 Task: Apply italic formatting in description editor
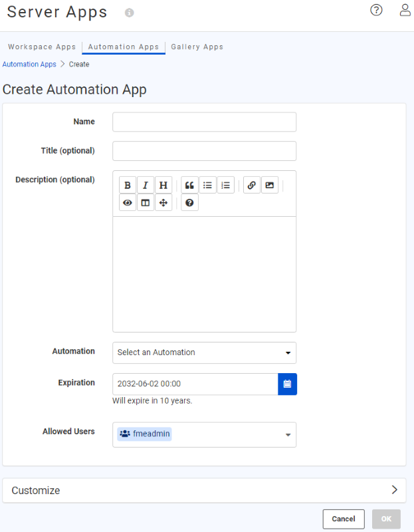tap(146, 185)
